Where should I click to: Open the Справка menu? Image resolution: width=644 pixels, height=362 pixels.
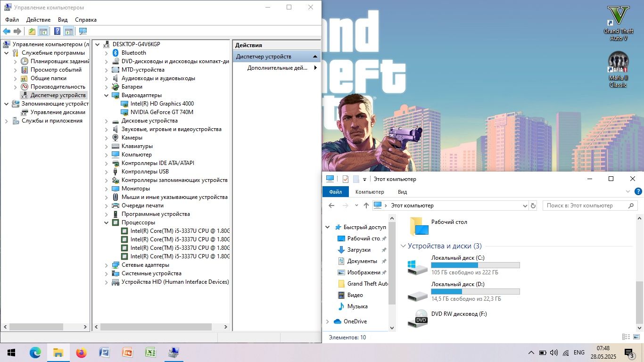click(x=86, y=20)
